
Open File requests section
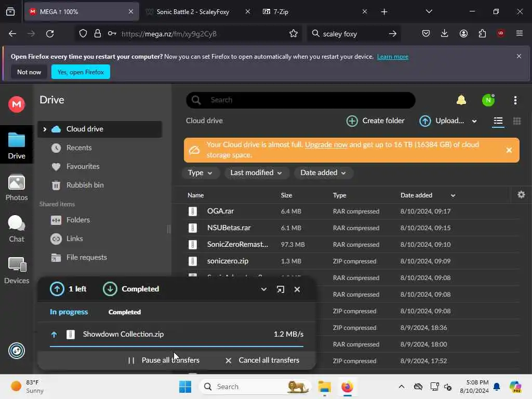[87, 258]
